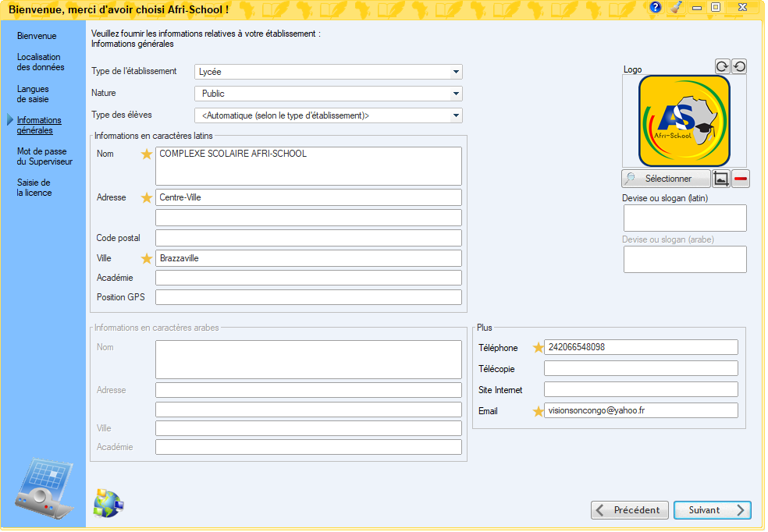This screenshot has width=768, height=532.
Task: Focus the Ville field containing Brazzaville
Action: tap(308, 258)
